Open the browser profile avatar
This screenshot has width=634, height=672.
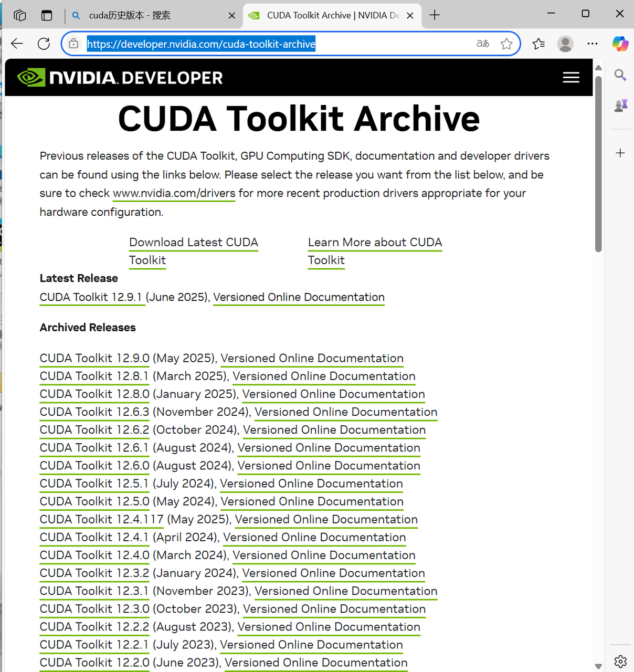coord(565,44)
